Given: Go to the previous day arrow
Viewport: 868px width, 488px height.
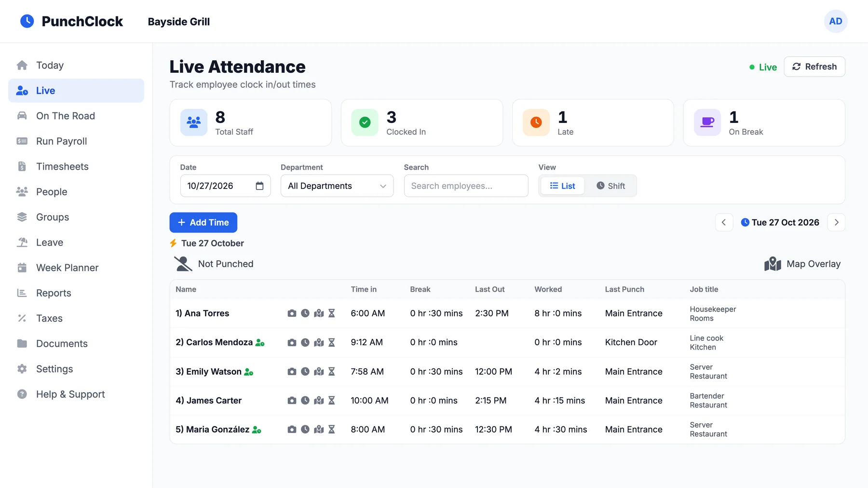Looking at the screenshot, I should pos(724,222).
